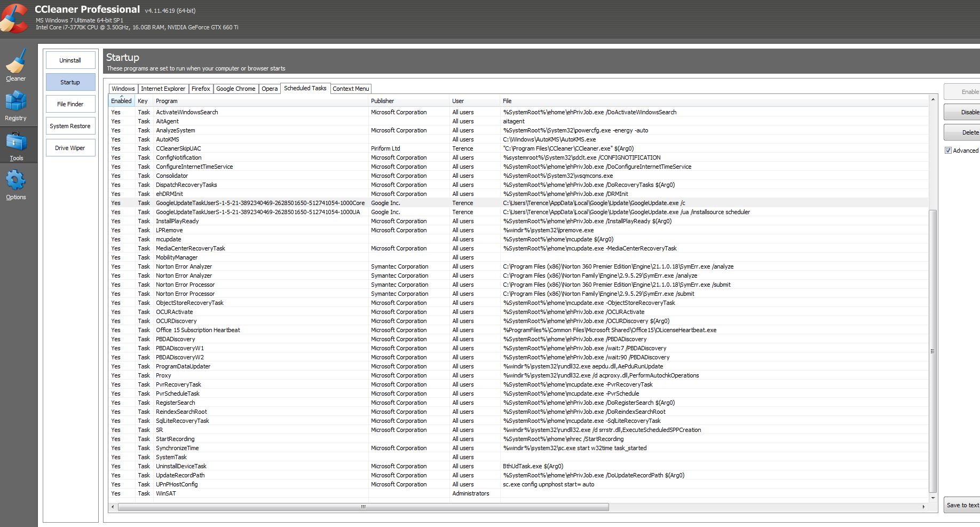Screen dimensions: 980x527
Task: Select the RegisterSearch task row
Action: [518, 403]
